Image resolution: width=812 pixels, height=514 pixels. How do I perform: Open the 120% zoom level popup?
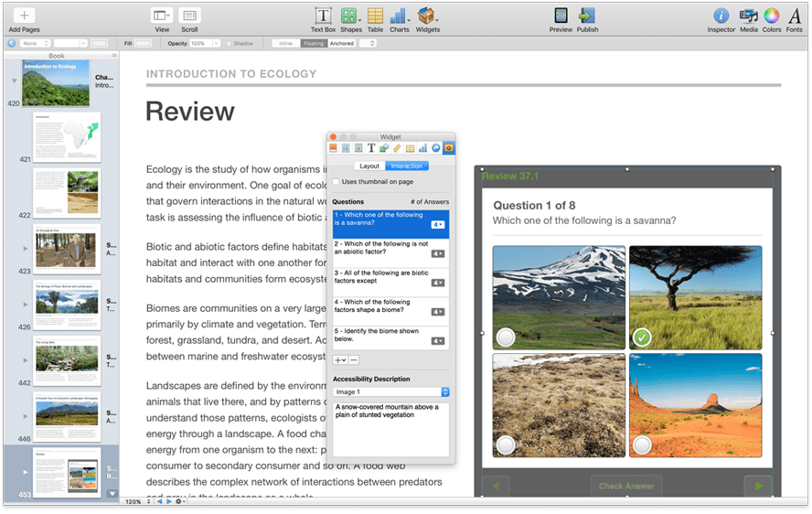coord(137,501)
